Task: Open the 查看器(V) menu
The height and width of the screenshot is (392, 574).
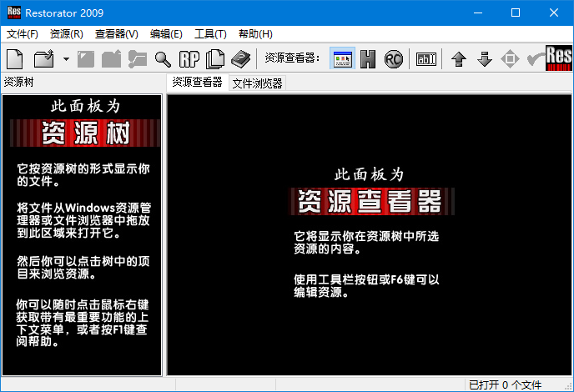Action: coord(117,34)
